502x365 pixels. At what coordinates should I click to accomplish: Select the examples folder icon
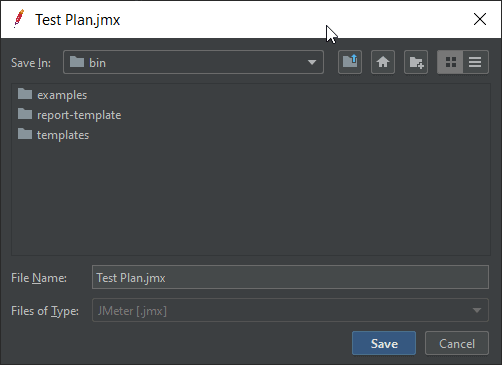tap(25, 94)
